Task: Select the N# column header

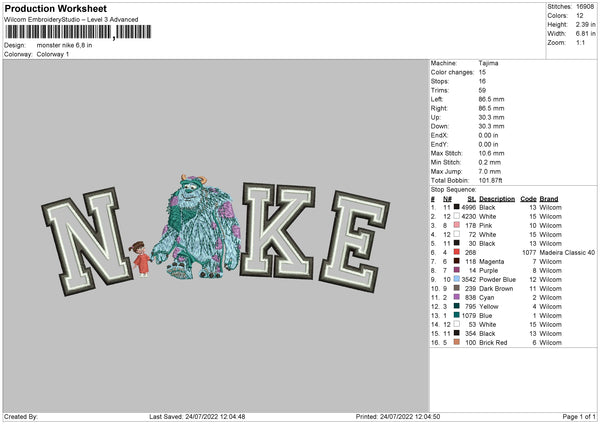Action: [447, 199]
